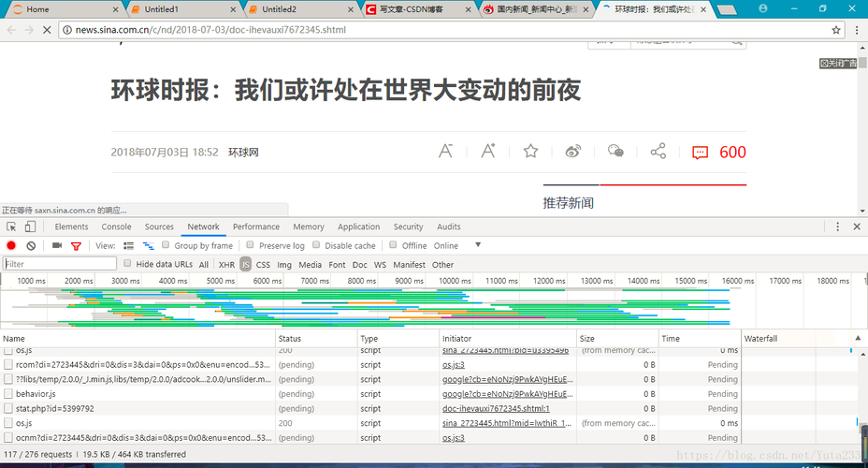
Task: Go back using the browser back arrow
Action: 11,30
